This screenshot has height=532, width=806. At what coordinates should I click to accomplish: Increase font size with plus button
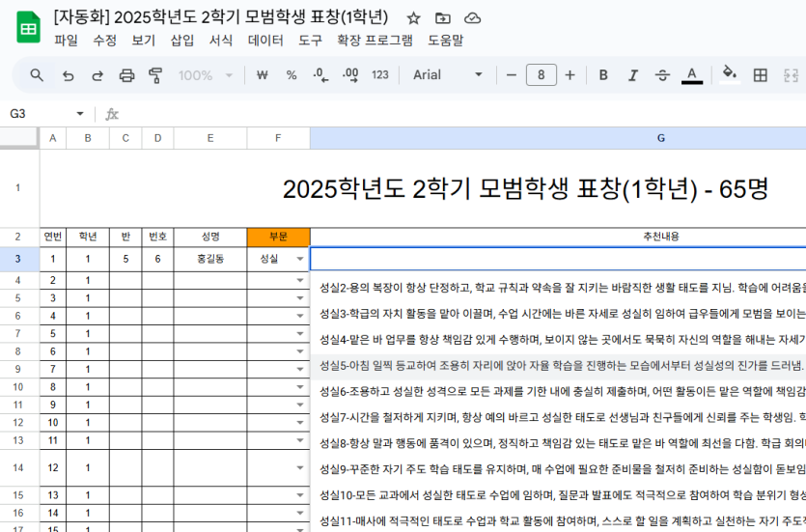pos(570,75)
